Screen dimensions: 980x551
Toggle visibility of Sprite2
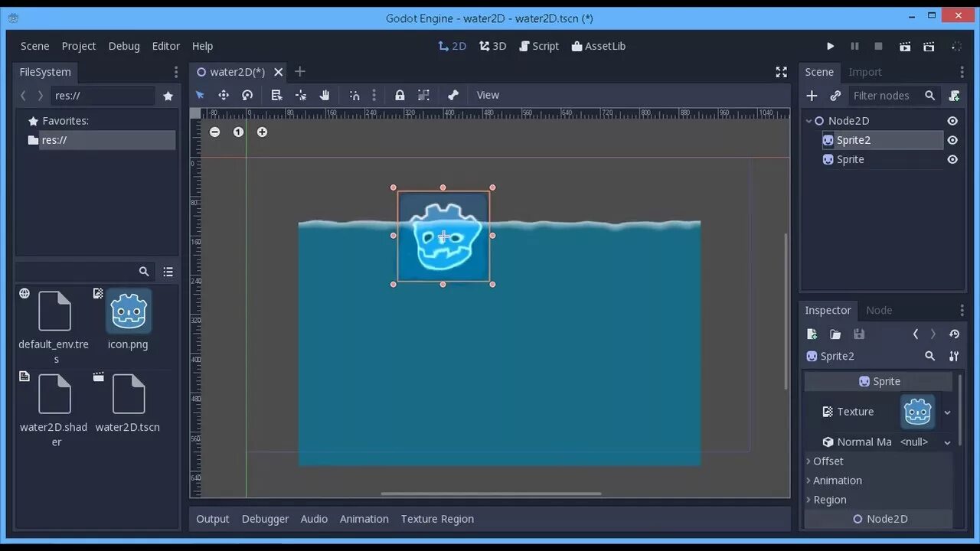[952, 140]
